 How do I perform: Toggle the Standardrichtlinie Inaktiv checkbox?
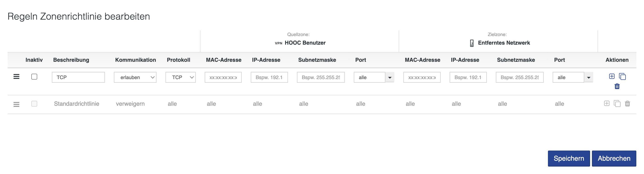[34, 104]
